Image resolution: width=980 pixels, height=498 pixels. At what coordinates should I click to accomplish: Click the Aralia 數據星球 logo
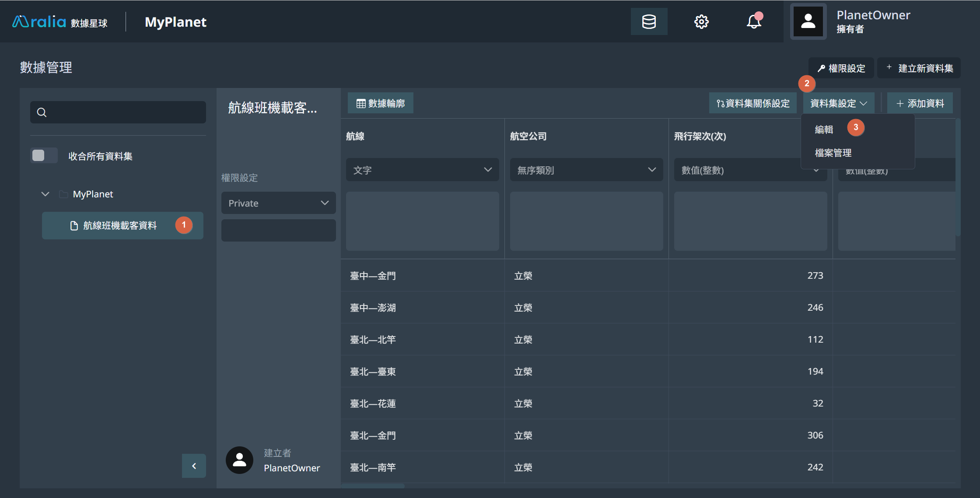[60, 21]
